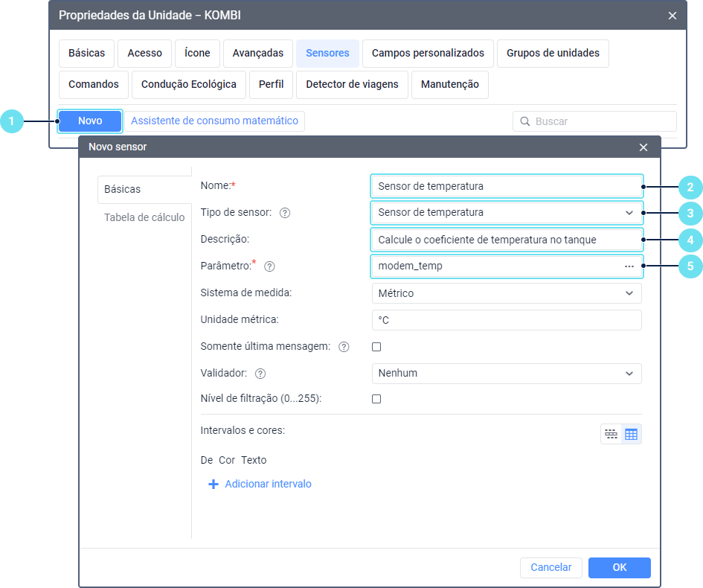The height and width of the screenshot is (588, 703).
Task: Click help icon beside Parâmetro label
Action: click(x=269, y=266)
